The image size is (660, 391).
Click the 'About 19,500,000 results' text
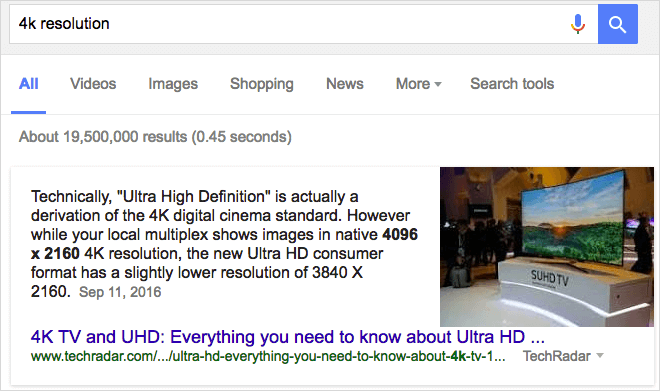pyautogui.click(x=155, y=137)
